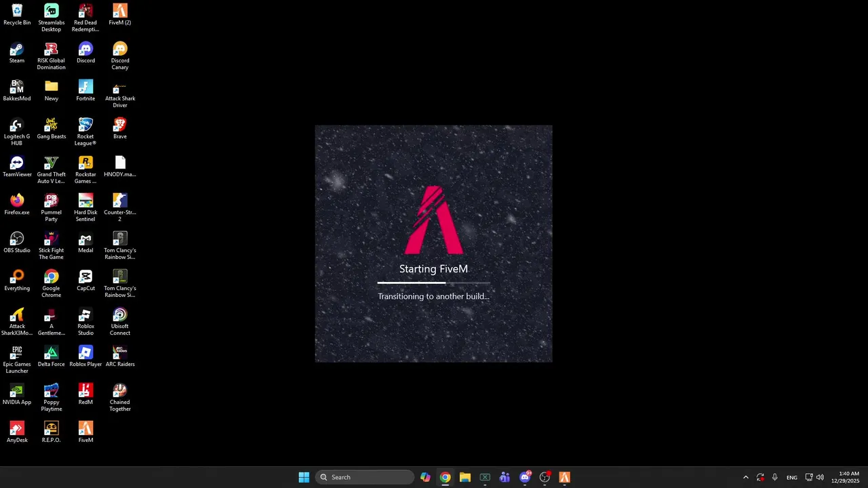Select the Fortnite desktop shortcut

(85, 91)
